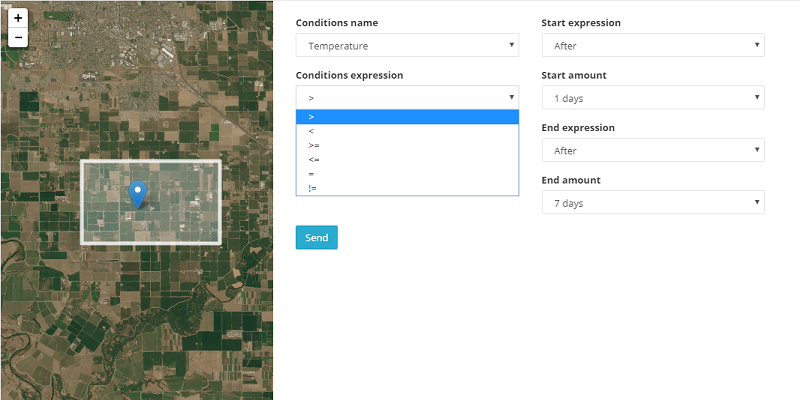
Task: Choose the "<" expression option
Action: pos(407,131)
